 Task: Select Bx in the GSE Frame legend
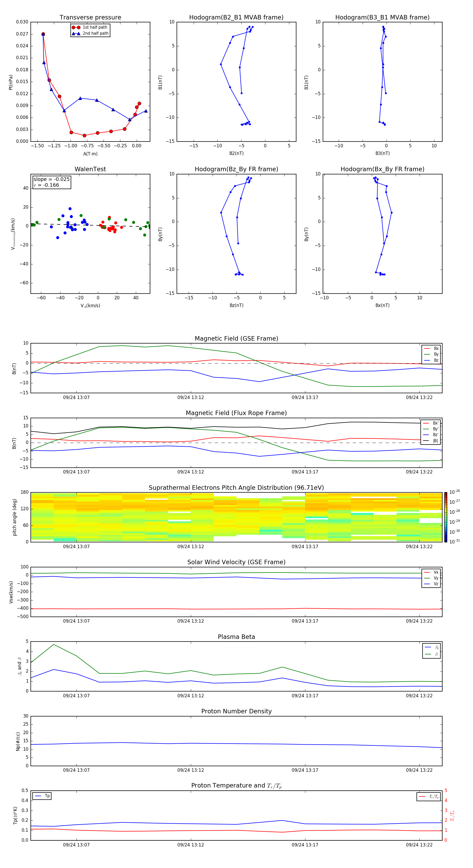[431, 349]
